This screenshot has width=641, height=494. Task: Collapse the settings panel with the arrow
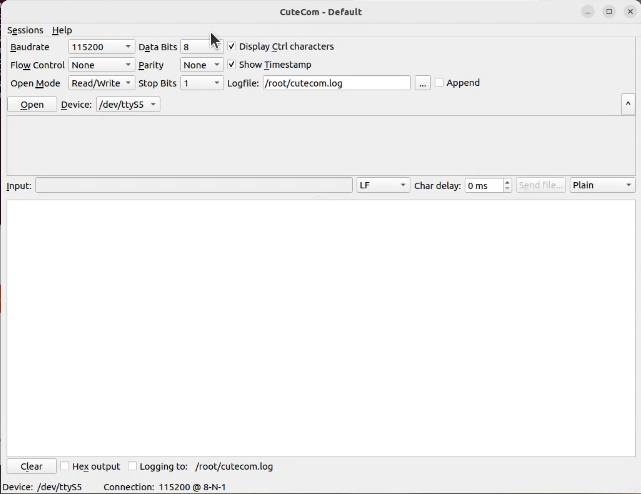(627, 104)
